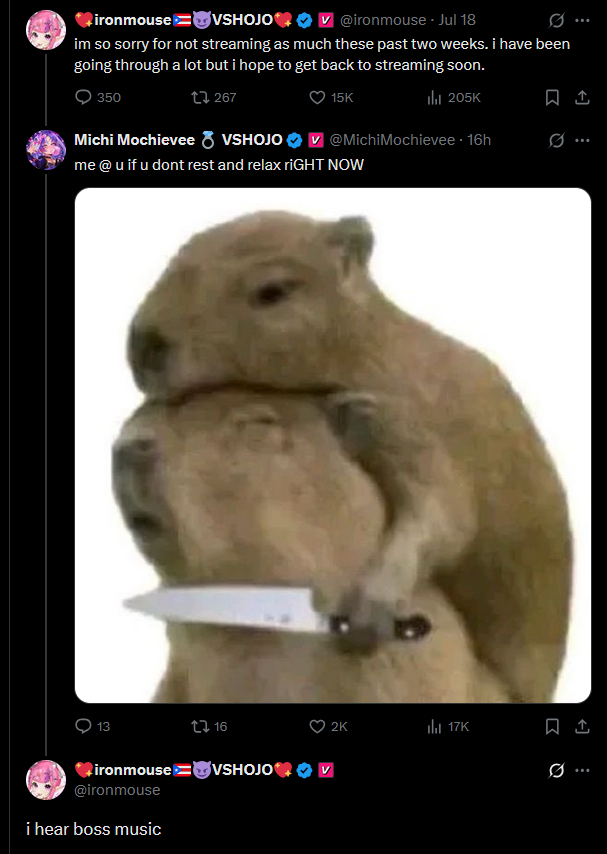
Task: Bookmark ironmouse's first tweet
Action: [552, 97]
